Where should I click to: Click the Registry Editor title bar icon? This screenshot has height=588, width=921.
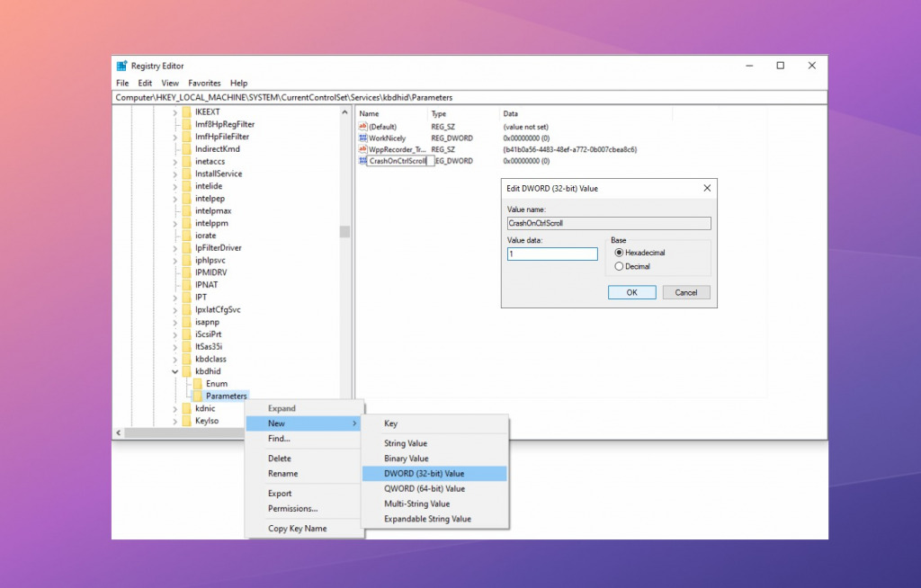pyautogui.click(x=121, y=66)
